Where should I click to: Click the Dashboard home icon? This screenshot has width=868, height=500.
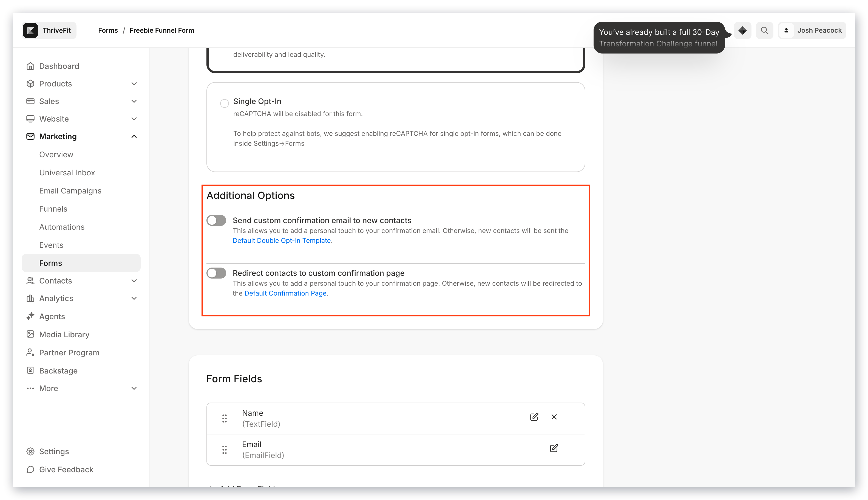(x=30, y=66)
